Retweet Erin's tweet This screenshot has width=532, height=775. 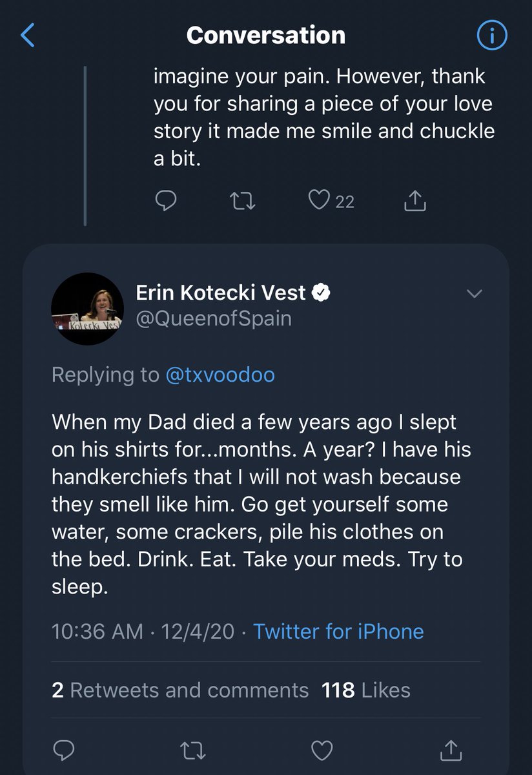[x=192, y=750]
